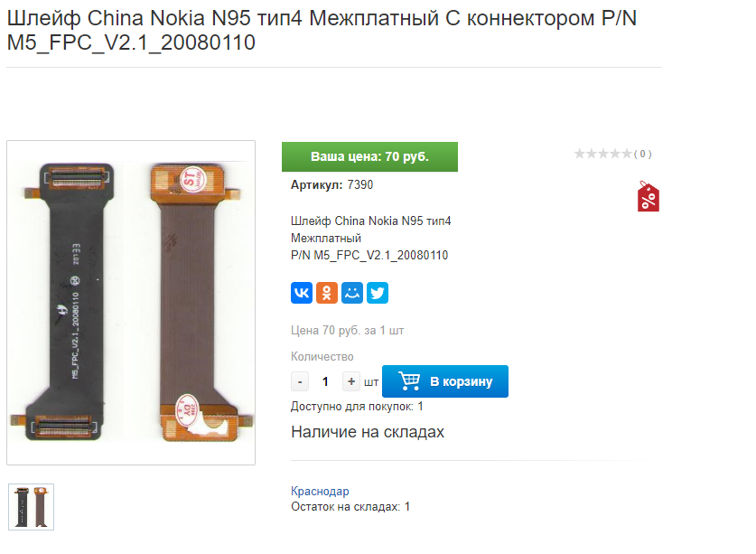Click green Ваша цена 70 руб. banner

coord(369,157)
